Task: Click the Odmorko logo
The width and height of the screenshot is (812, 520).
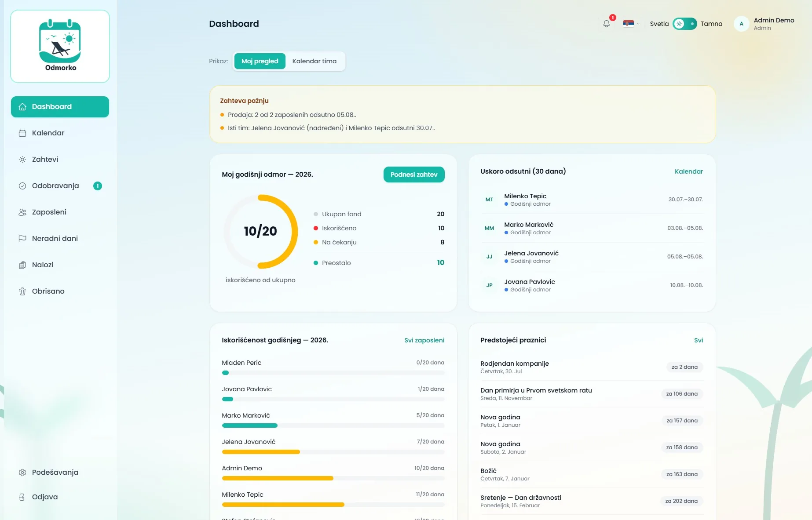Action: click(60, 46)
